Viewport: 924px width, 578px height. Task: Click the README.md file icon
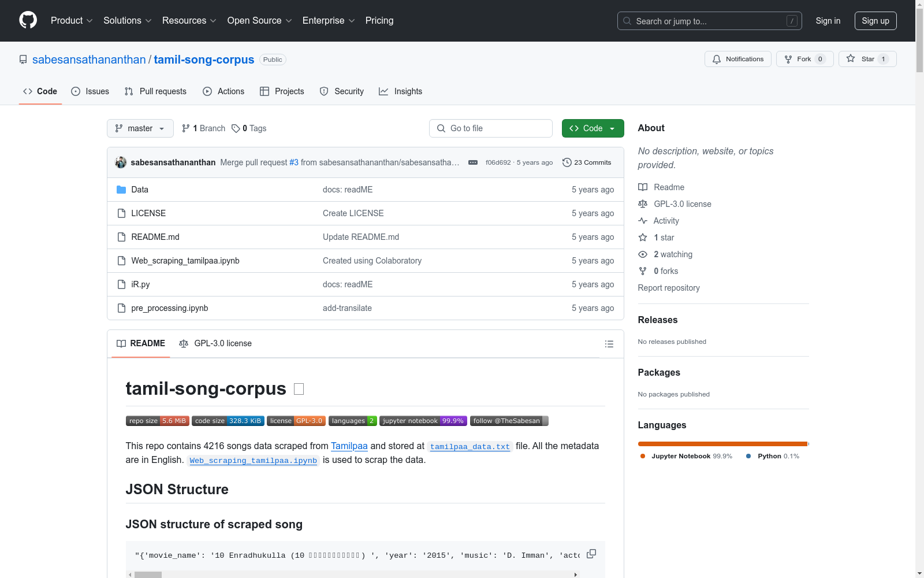[121, 237]
